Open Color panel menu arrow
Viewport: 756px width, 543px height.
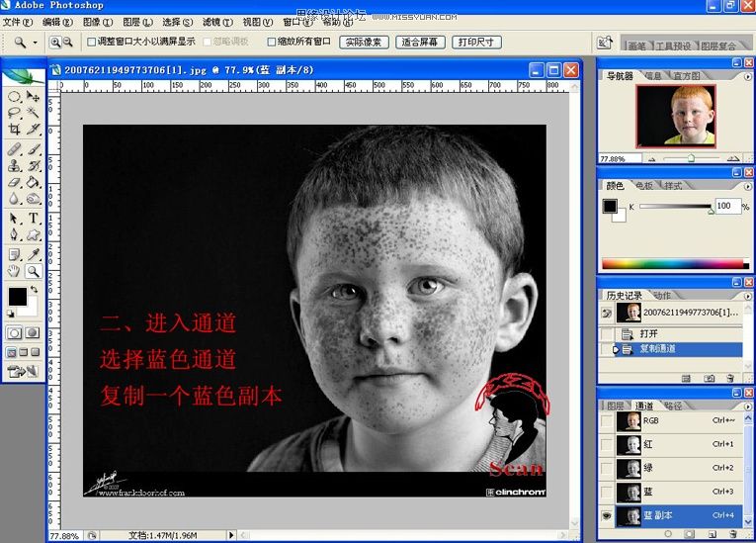pyautogui.click(x=747, y=186)
